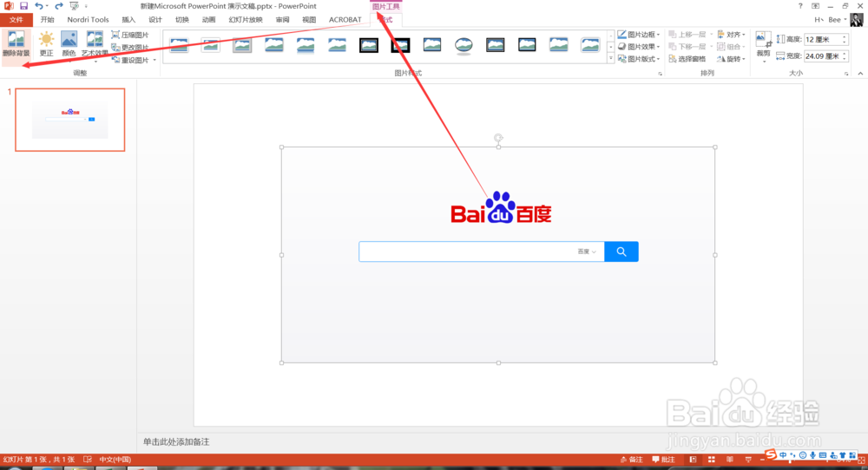This screenshot has height=470, width=868.
Task: Open the Size group dialog launcher
Action: 846,74
